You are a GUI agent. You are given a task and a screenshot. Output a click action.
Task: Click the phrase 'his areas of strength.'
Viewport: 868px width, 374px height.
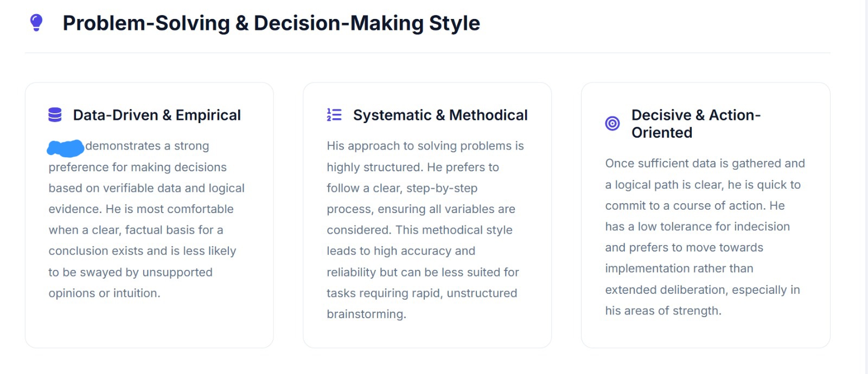coord(663,311)
